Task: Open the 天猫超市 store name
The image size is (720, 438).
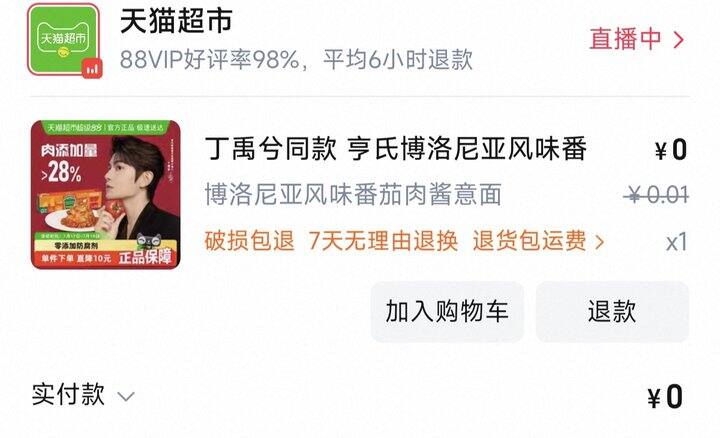Action: (176, 21)
